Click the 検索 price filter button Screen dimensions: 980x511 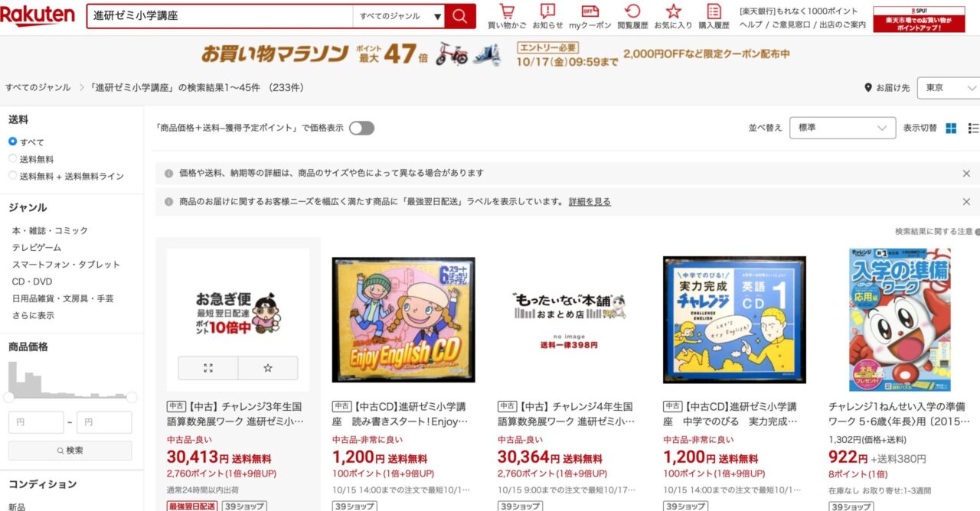[x=70, y=451]
